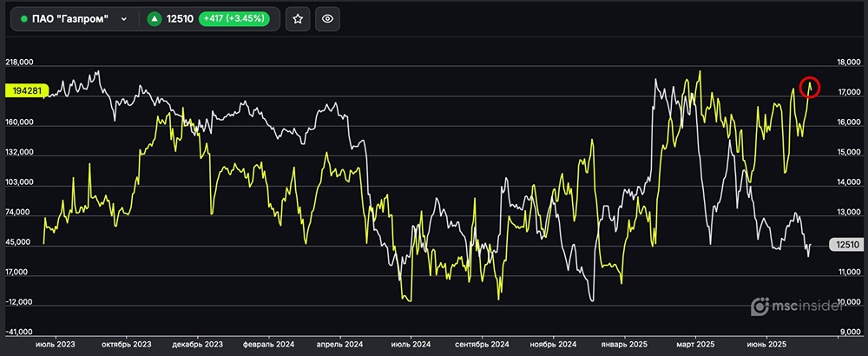The width and height of the screenshot is (868, 356).
Task: Add chart to favorites with star icon
Action: tap(298, 19)
